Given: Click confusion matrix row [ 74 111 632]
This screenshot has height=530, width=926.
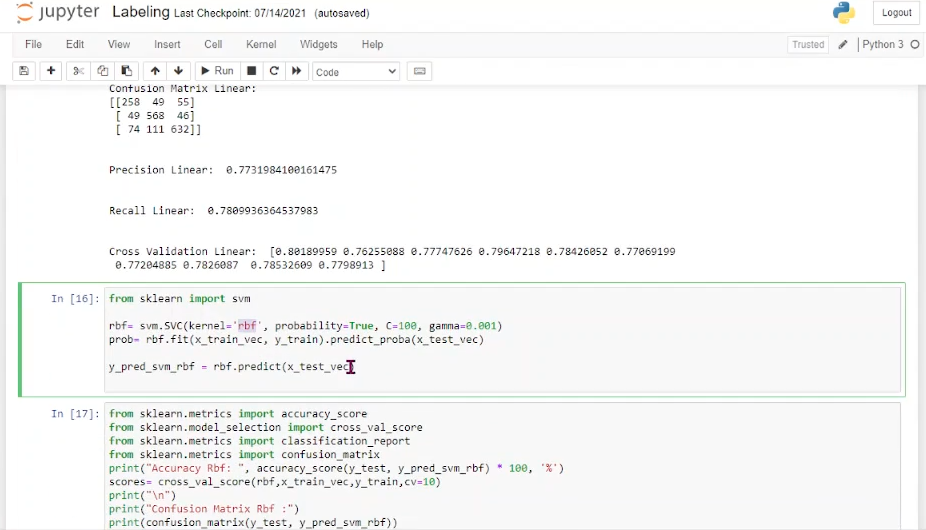Looking at the screenshot, I should [x=158, y=129].
